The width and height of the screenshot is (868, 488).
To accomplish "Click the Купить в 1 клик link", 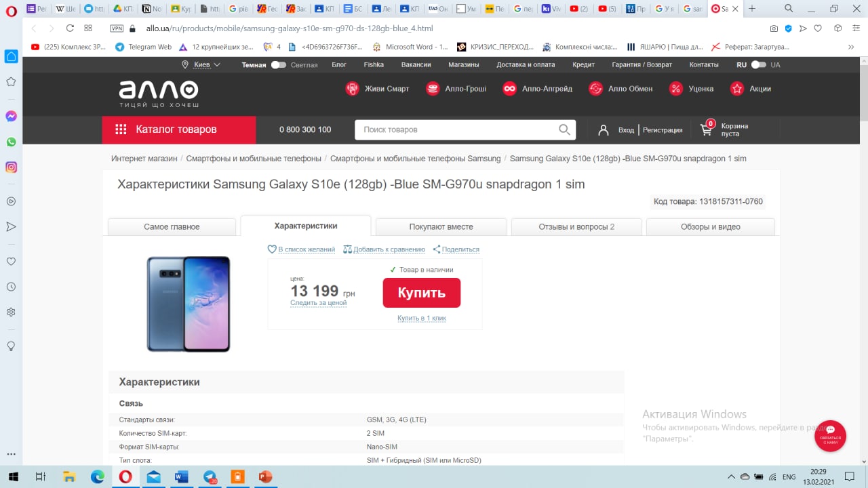I will 422,318.
